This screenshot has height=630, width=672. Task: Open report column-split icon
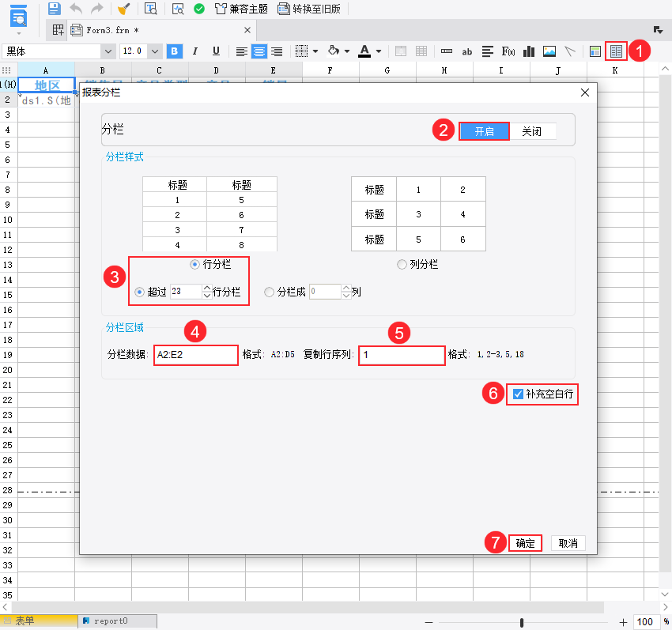(617, 51)
